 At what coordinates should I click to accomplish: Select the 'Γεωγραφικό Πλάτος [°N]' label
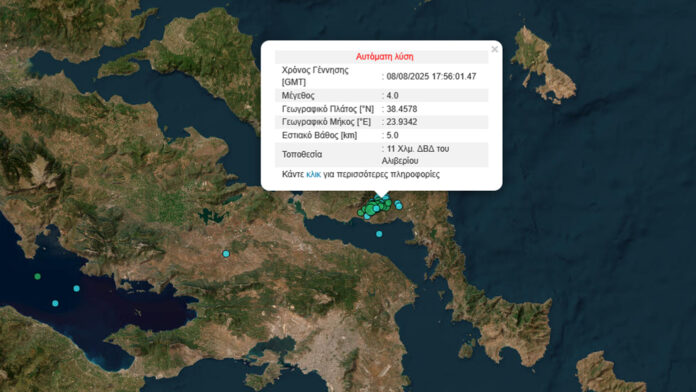[328, 109]
